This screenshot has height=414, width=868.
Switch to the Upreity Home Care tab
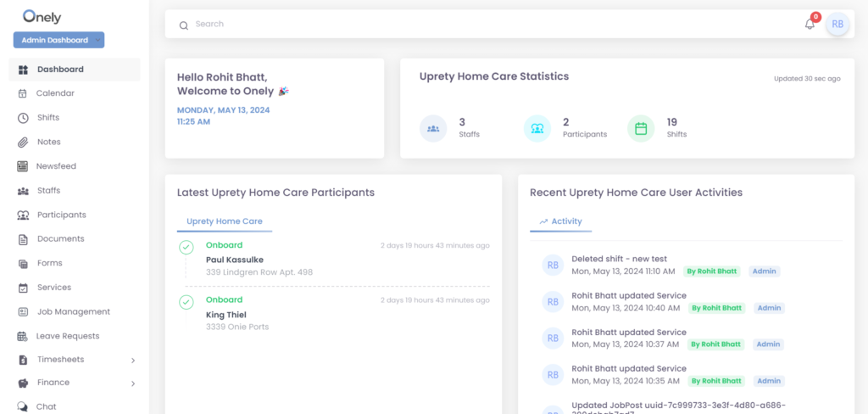click(x=225, y=221)
